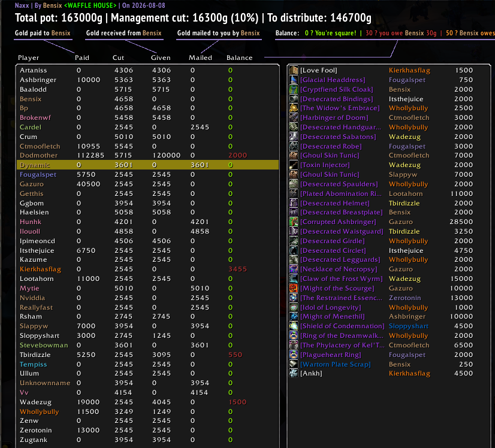This screenshot has width=495, height=448.
Task: Click the Desecrated Circlet item icon
Action: 294,250
